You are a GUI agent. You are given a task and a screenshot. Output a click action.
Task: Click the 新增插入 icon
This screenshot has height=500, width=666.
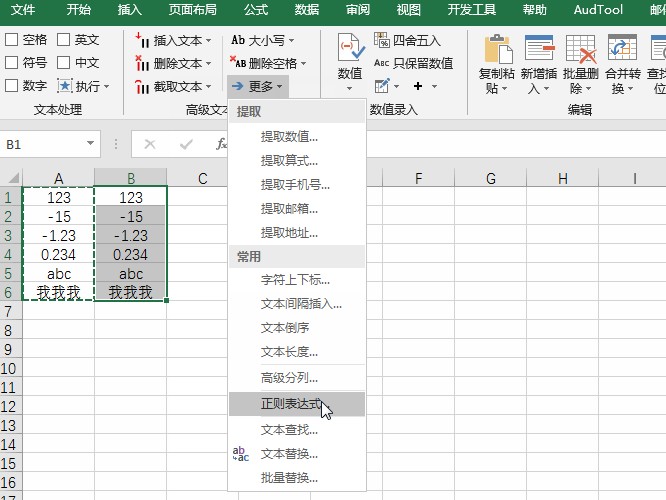pyautogui.click(x=539, y=48)
